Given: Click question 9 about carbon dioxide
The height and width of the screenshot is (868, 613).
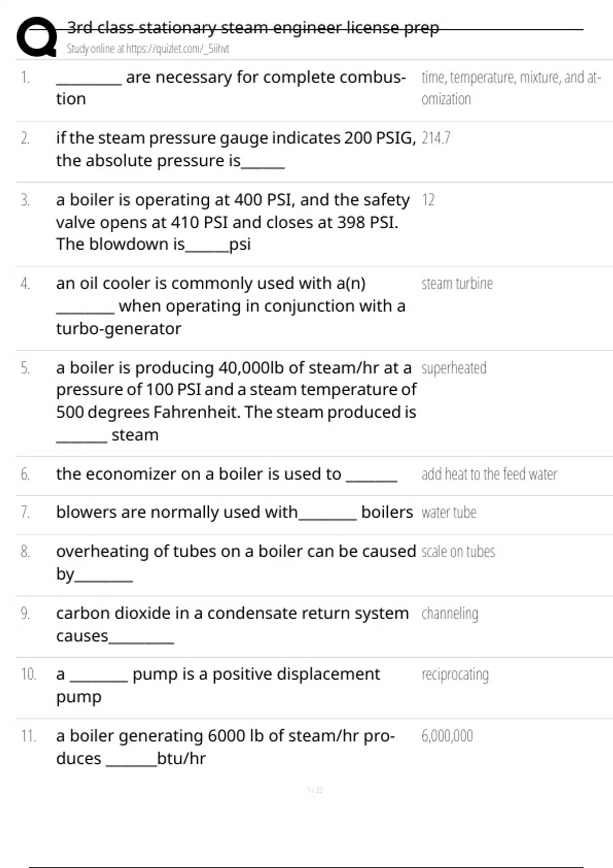Looking at the screenshot, I should click(x=232, y=624).
